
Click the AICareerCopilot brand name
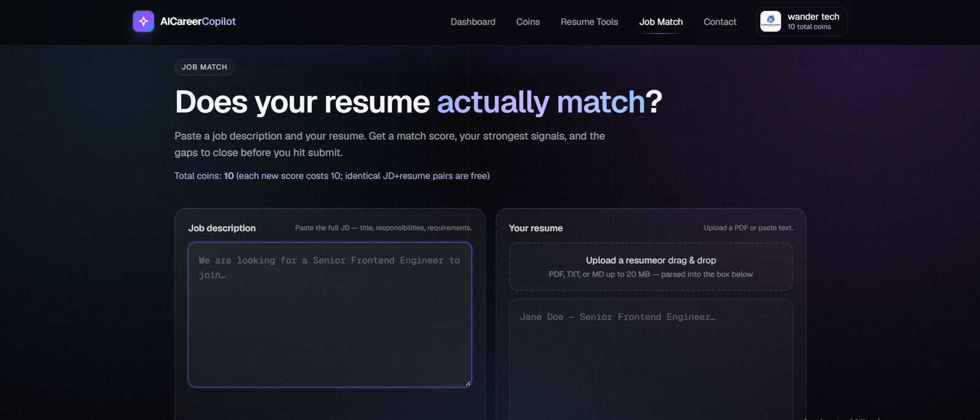(198, 21)
